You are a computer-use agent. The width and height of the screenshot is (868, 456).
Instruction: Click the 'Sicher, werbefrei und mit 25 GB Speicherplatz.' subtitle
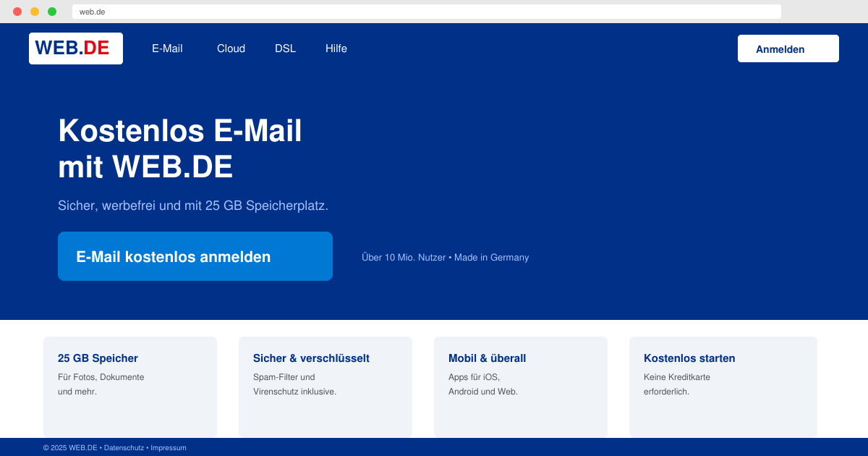(x=193, y=206)
